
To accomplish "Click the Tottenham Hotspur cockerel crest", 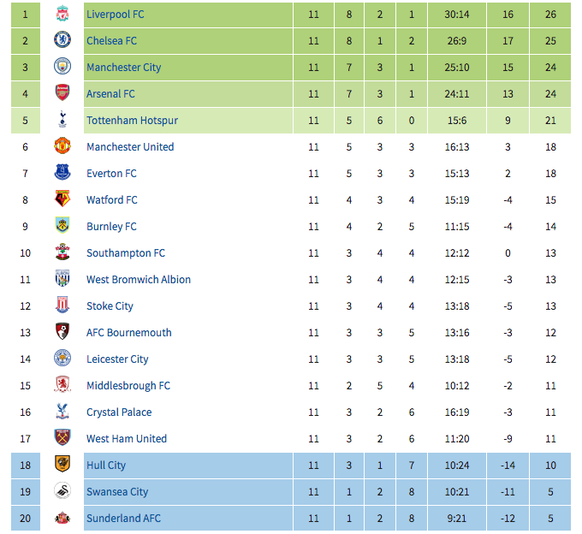I will [x=62, y=119].
